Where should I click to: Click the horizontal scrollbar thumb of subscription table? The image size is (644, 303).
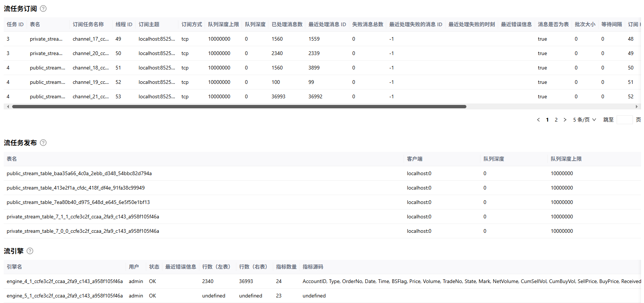(x=239, y=106)
